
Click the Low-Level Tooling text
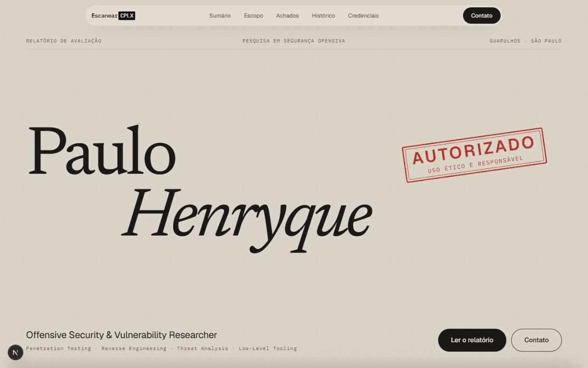pos(268,348)
